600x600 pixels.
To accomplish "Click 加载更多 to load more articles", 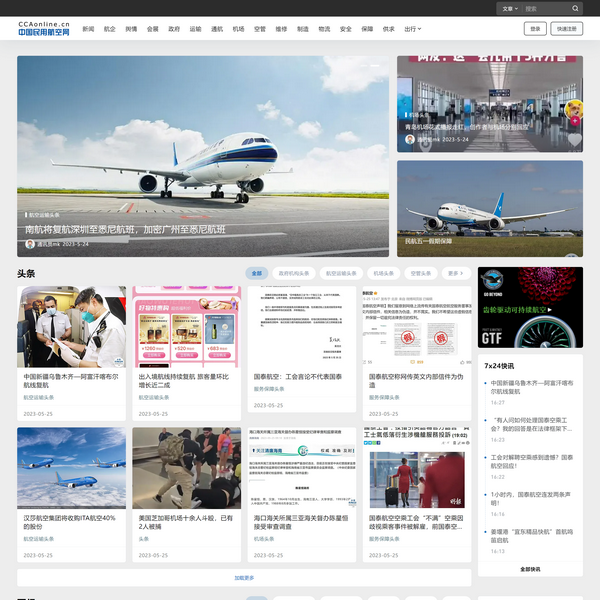I will tap(244, 578).
